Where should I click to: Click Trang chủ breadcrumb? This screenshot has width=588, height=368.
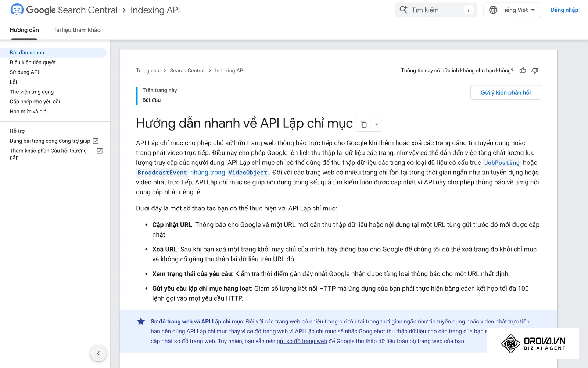click(x=148, y=71)
